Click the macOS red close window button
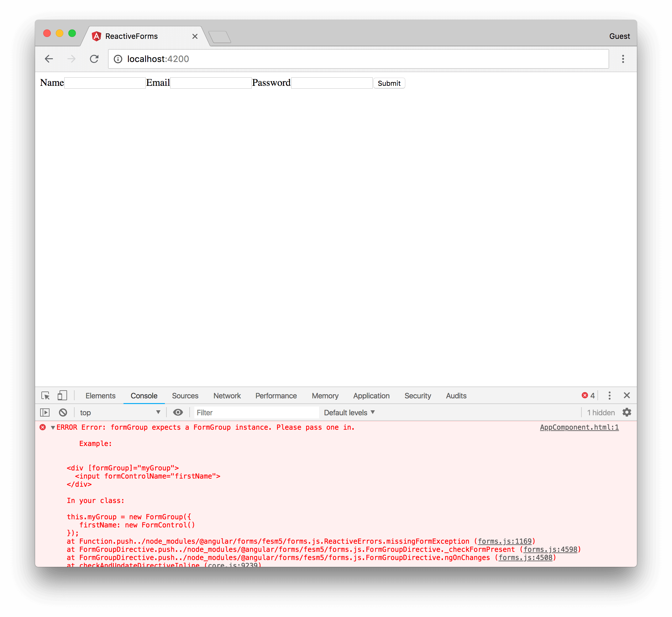 tap(47, 34)
